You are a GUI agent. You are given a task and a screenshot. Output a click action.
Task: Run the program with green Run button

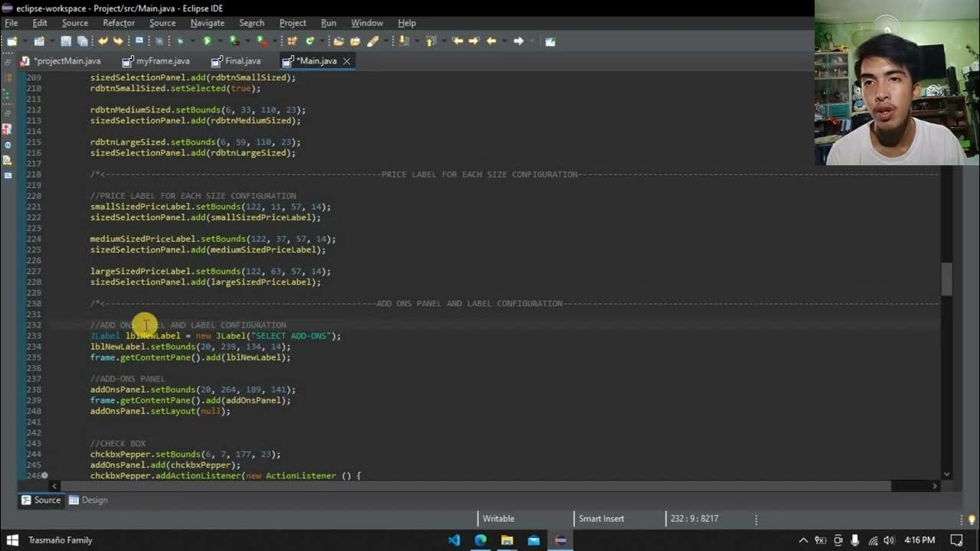[x=207, y=41]
